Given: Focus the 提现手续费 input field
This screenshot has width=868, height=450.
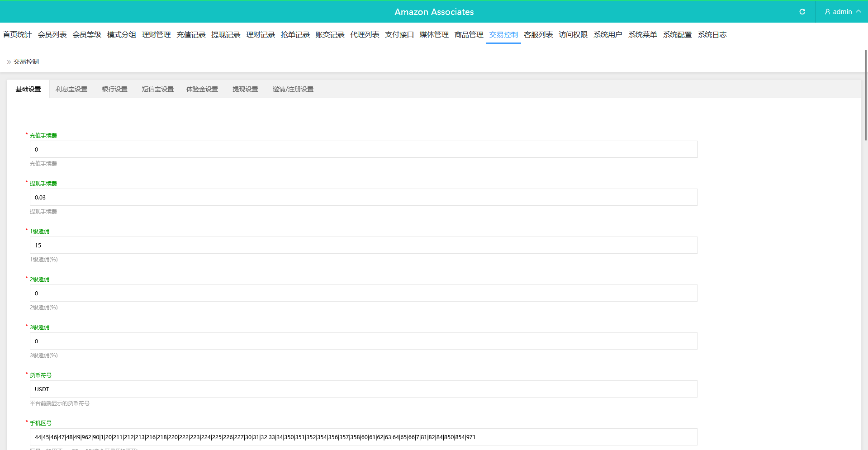Looking at the screenshot, I should coord(364,197).
